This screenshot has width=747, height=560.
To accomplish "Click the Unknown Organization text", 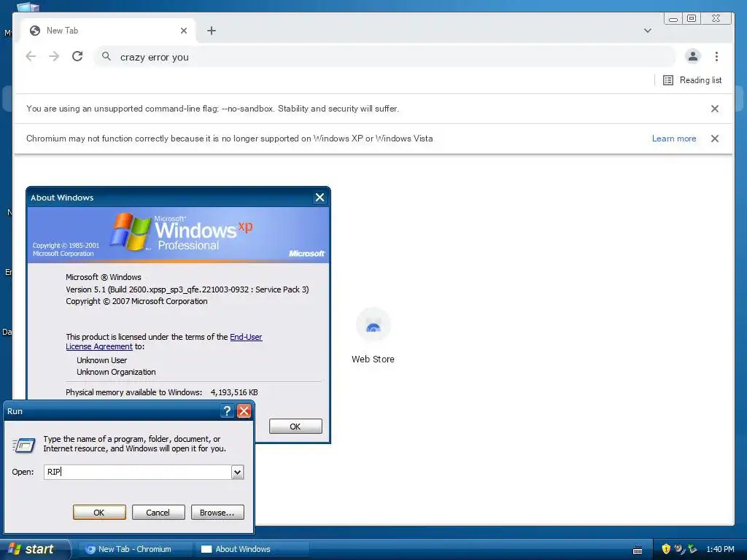I will pos(116,372).
